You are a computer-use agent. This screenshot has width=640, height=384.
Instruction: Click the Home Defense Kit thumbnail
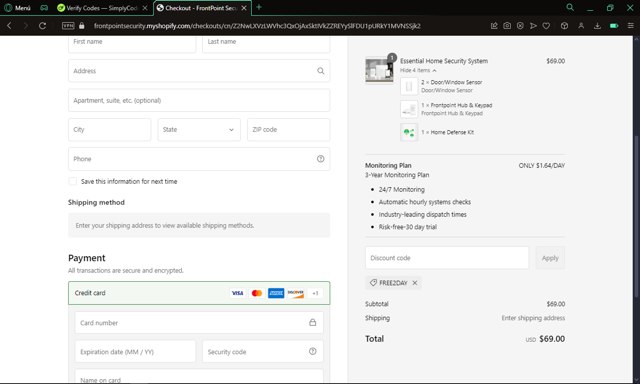coord(409,132)
